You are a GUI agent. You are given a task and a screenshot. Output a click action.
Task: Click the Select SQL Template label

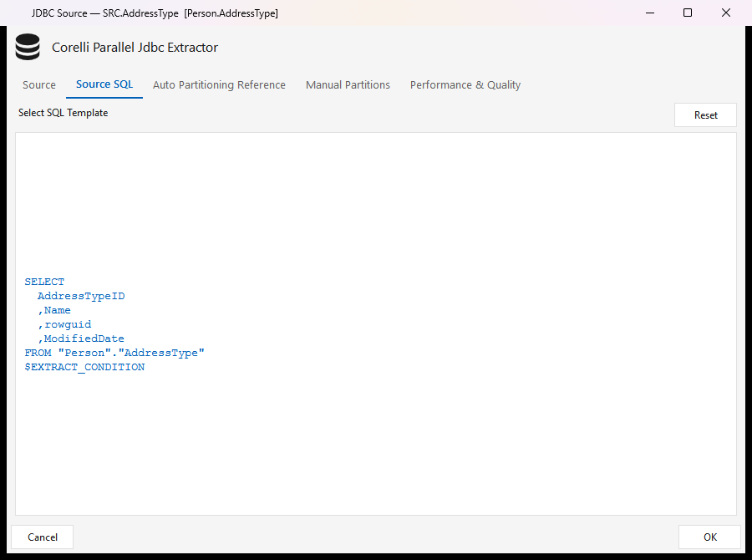63,113
